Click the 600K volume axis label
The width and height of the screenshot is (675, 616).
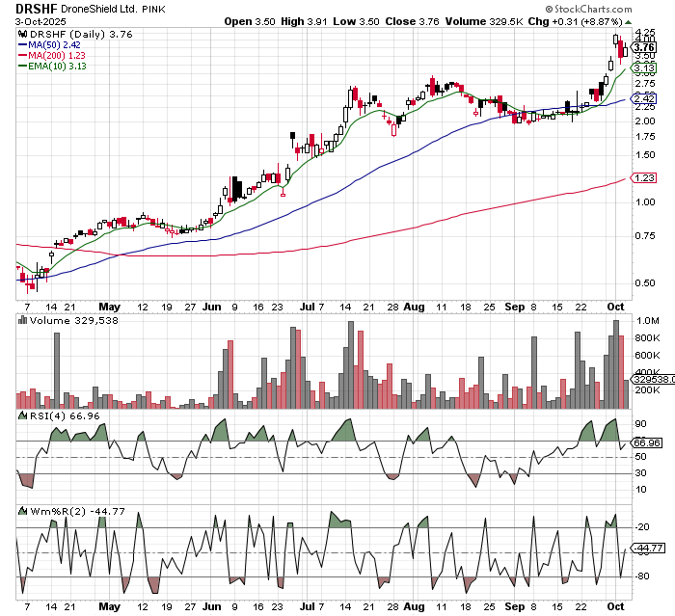click(647, 355)
